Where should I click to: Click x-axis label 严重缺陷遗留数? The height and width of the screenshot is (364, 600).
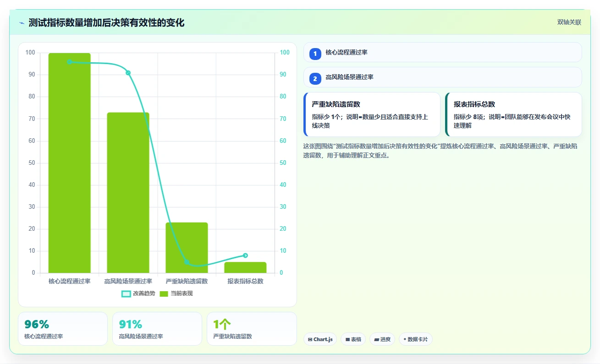[187, 281]
